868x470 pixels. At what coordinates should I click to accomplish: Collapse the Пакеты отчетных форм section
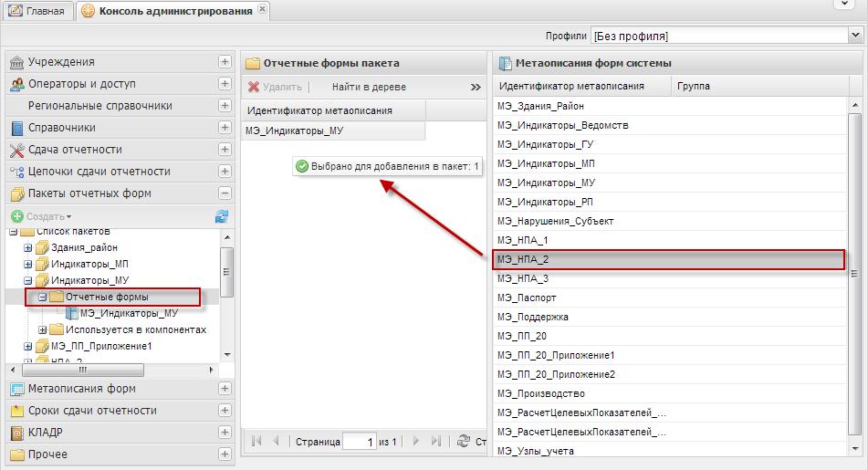click(225, 193)
